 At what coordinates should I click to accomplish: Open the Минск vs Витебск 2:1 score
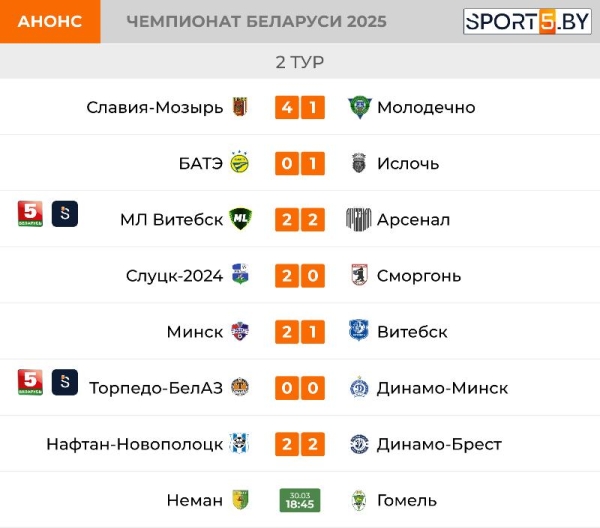(300, 332)
